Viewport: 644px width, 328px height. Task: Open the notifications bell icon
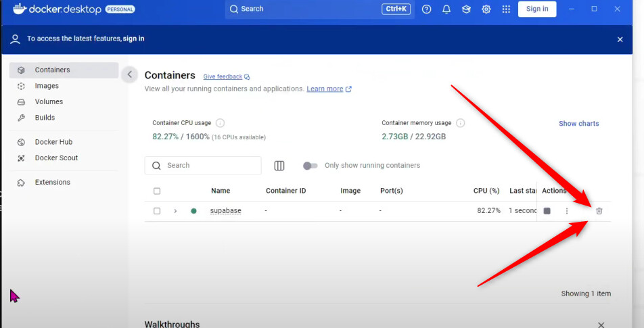click(x=446, y=9)
